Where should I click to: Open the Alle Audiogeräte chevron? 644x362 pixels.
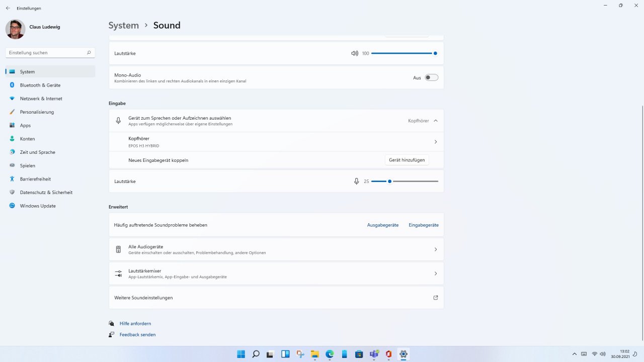436,249
